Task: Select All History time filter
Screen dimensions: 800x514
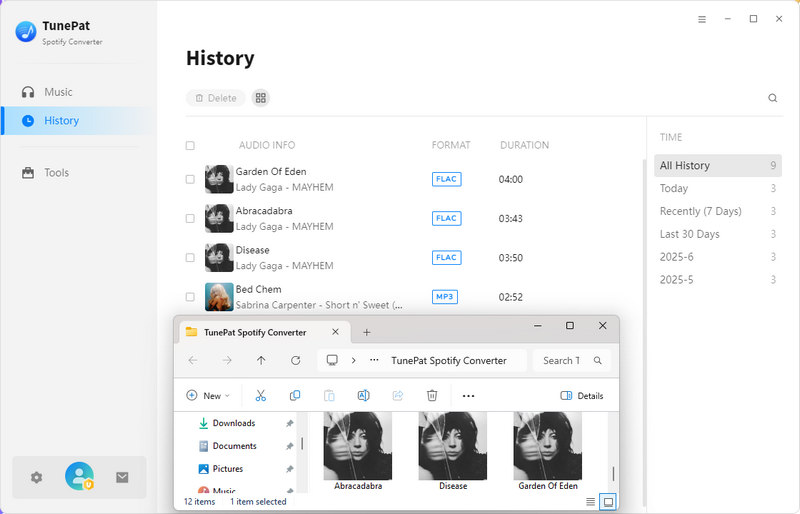Action: 718,165
